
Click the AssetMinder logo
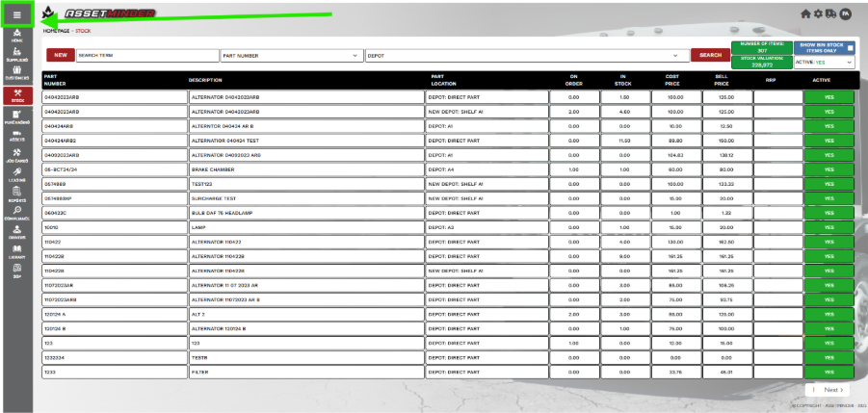99,13
